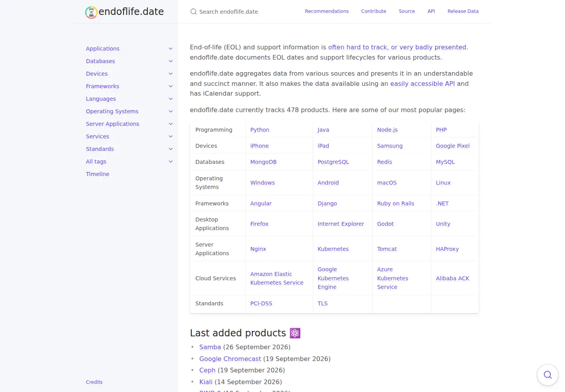The image size is (565, 392).
Task: Open the Operating Systems sidebar link
Action: (x=112, y=111)
